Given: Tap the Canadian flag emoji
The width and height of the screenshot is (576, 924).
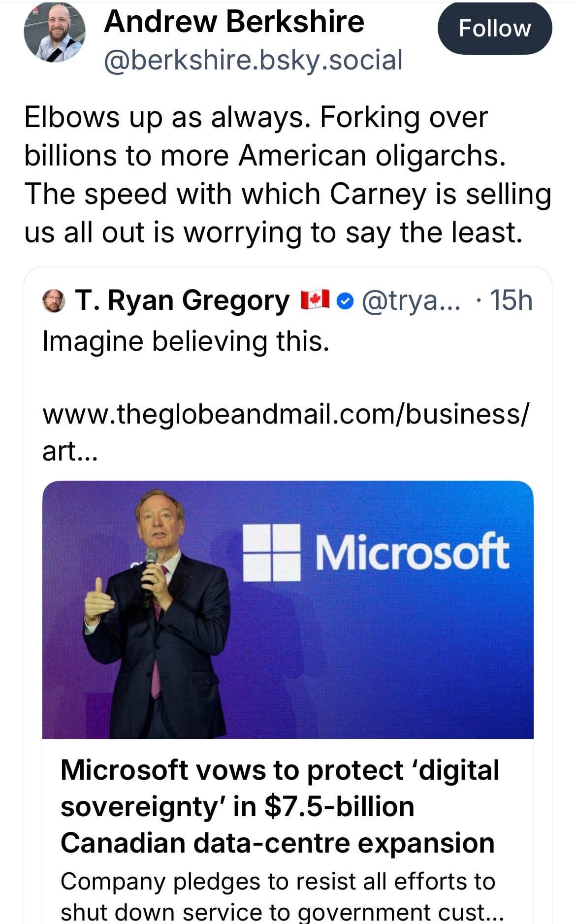Looking at the screenshot, I should 315,300.
